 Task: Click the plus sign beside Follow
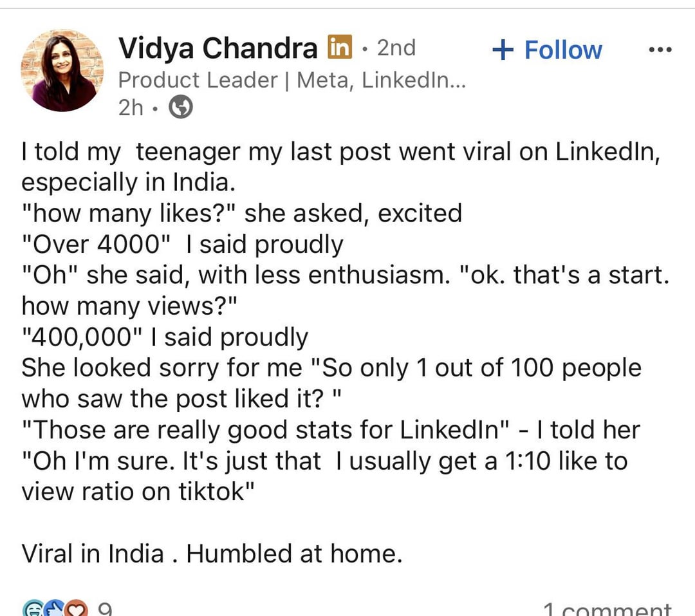click(503, 50)
